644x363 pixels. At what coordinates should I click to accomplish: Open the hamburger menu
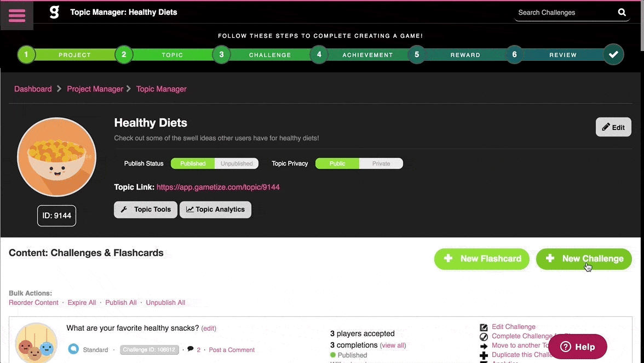point(17,15)
